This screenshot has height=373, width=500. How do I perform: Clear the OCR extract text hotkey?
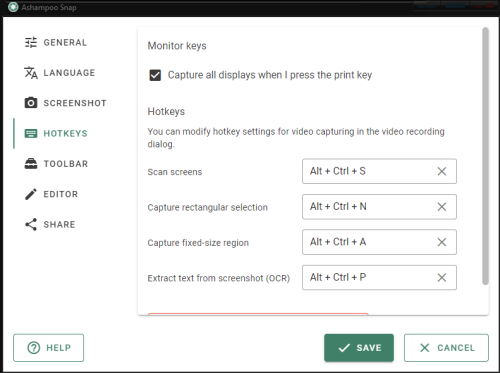[442, 277]
